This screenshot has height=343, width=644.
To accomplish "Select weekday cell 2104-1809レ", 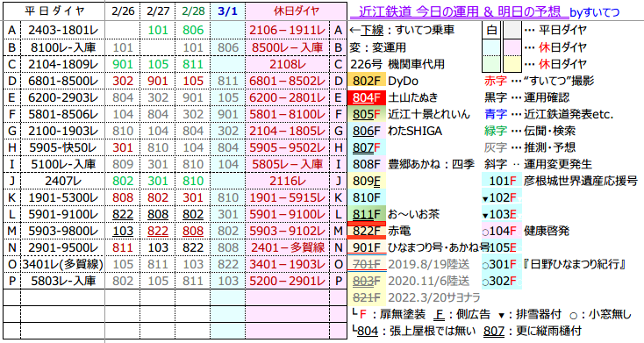I will [63, 64].
